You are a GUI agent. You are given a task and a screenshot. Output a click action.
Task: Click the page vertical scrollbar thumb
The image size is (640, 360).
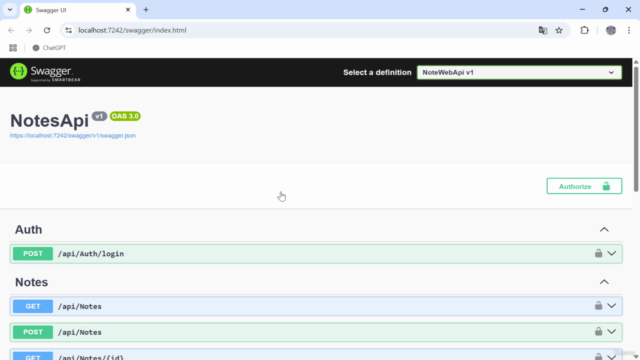click(x=636, y=129)
